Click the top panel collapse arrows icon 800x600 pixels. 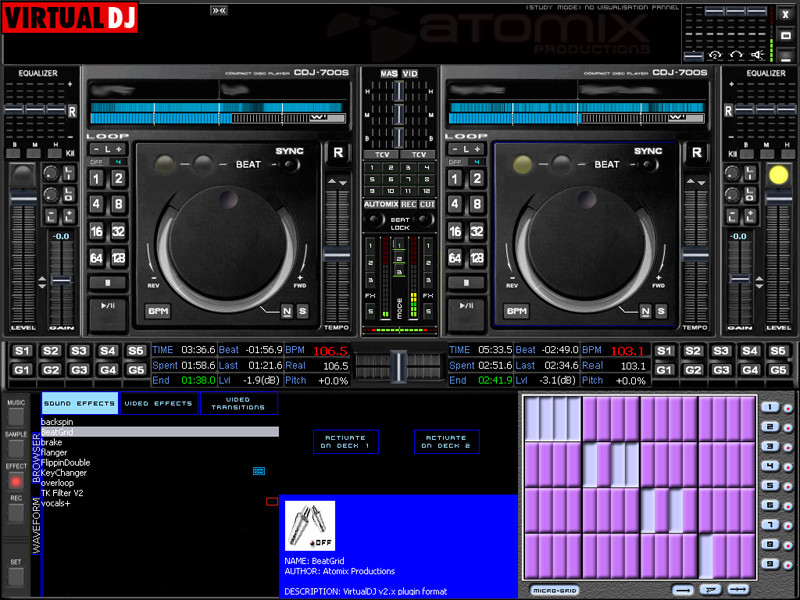click(x=219, y=10)
